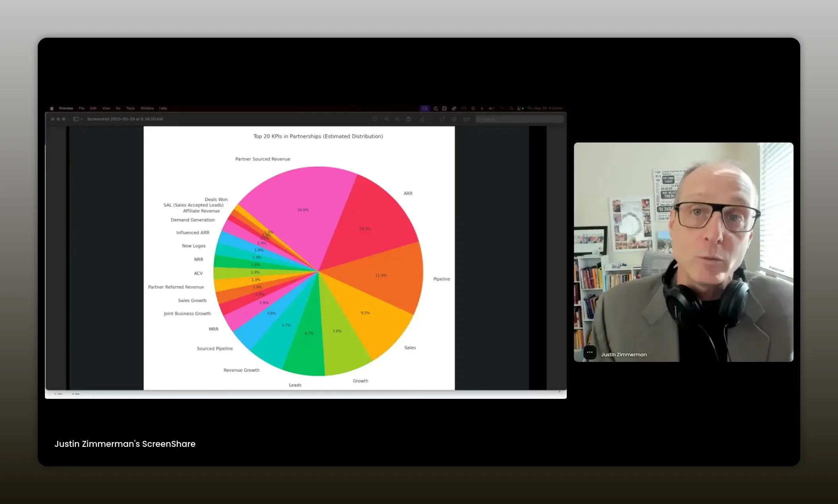Viewport: 838px width, 504px height.
Task: Click the Screenshot 2025-05-29 window title
Action: [125, 119]
